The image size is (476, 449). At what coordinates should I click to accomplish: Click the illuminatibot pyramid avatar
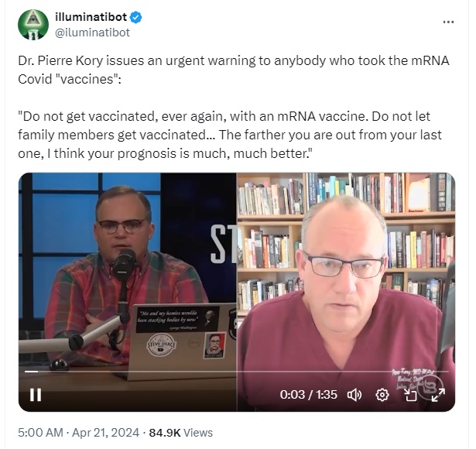33,25
